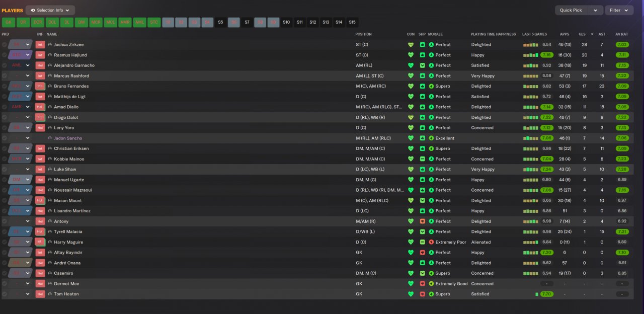Click Luke Shaw's last 5 games form bars
Image resolution: width=644 pixels, height=314 pixels.
tap(531, 169)
